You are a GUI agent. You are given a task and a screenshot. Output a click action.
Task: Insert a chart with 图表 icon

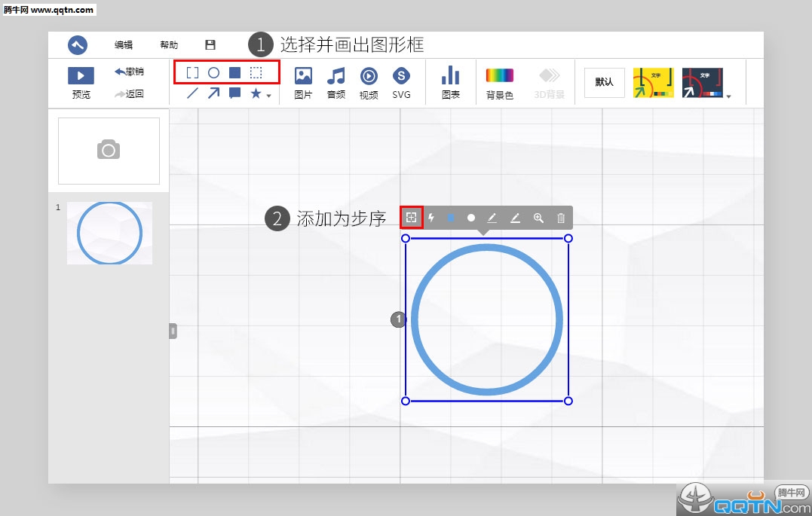click(450, 81)
